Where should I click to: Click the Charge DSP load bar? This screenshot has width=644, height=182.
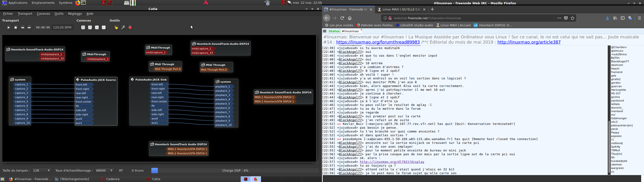235,171
